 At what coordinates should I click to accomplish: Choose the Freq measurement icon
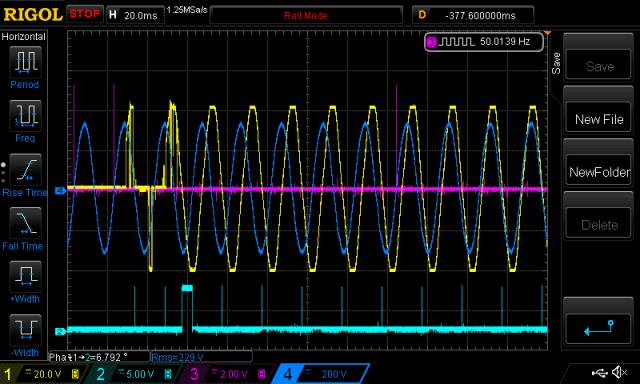pyautogui.click(x=25, y=115)
